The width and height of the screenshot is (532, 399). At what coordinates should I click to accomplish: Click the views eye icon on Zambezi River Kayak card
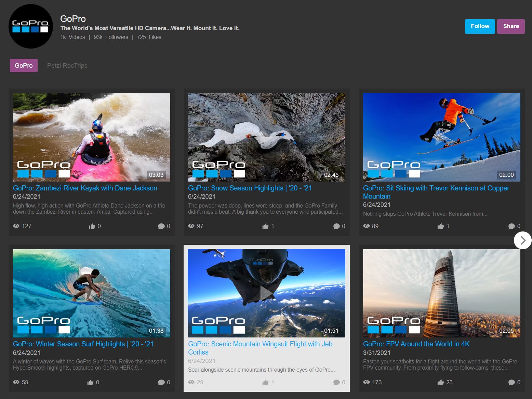16,226
